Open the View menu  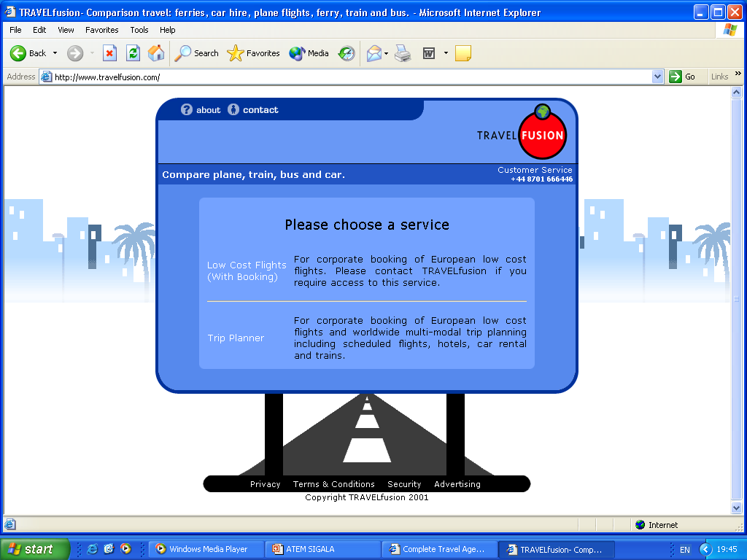click(x=66, y=30)
